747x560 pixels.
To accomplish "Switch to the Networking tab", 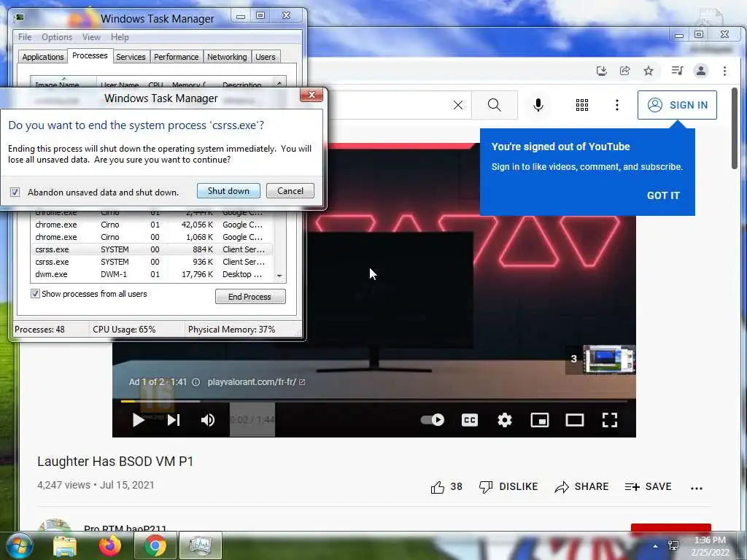I will point(227,57).
